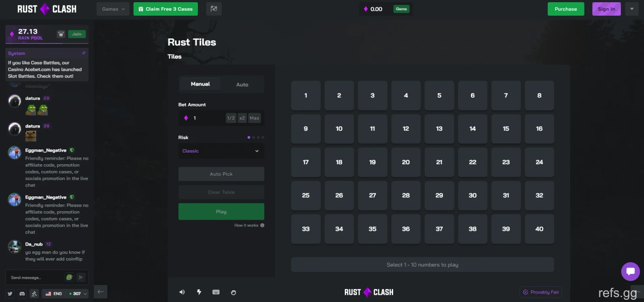Switch to the Auto tab
Viewport: 644px width, 302px height.
242,84
